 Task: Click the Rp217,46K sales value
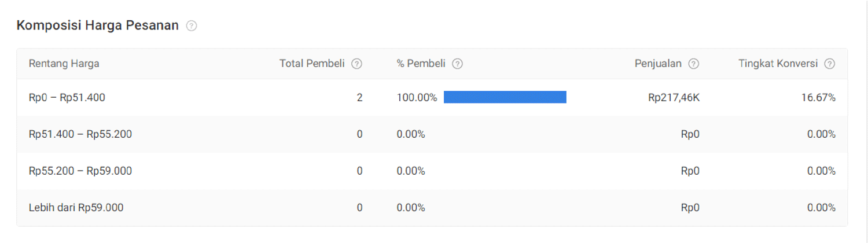(674, 98)
